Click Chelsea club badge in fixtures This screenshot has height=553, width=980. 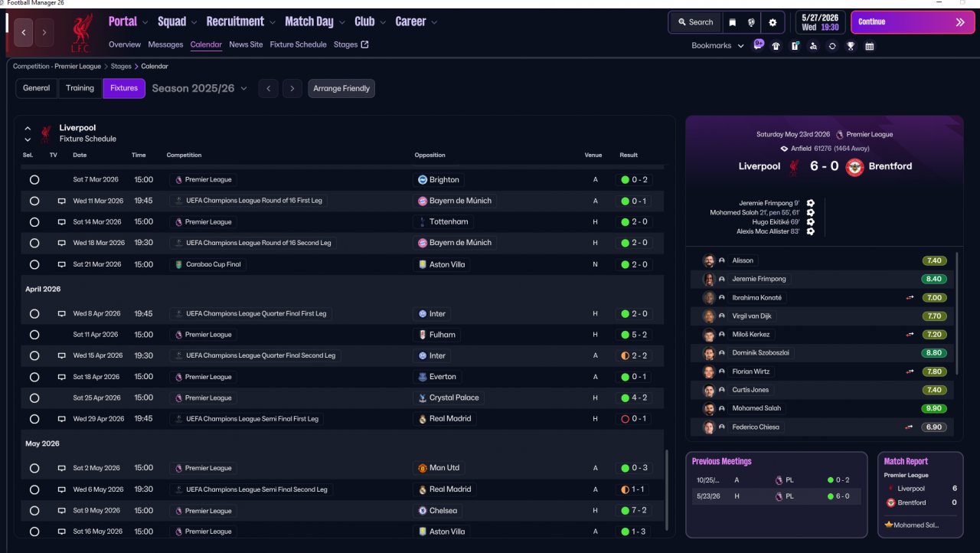(x=422, y=511)
